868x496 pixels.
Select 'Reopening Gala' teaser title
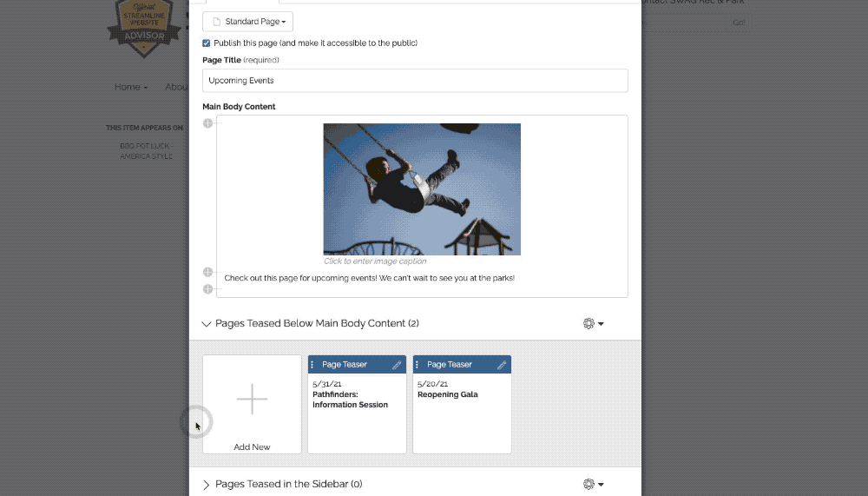(x=447, y=394)
